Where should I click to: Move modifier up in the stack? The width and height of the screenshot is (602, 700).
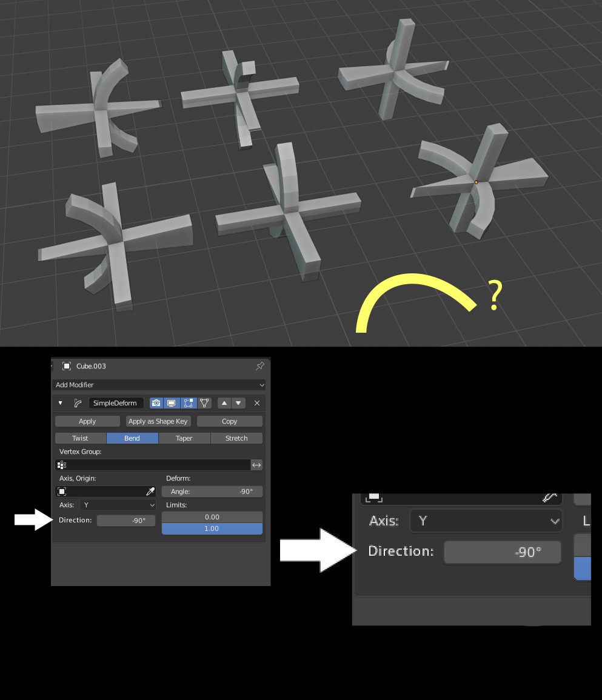click(224, 403)
